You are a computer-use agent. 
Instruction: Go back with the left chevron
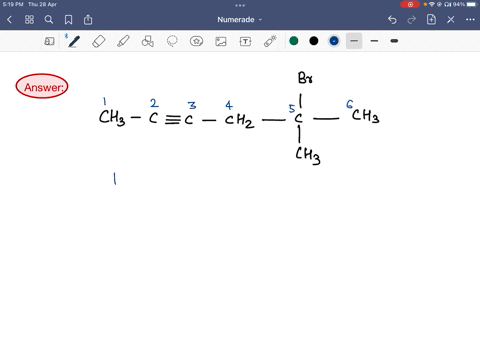tap(9, 20)
